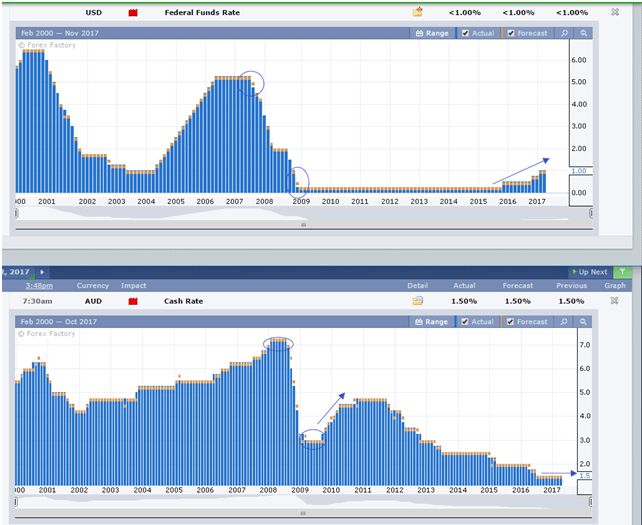Toggle Forecast checkbox on Federal Funds Rate chart
Viewport: 642px width, 525px height.
click(511, 33)
